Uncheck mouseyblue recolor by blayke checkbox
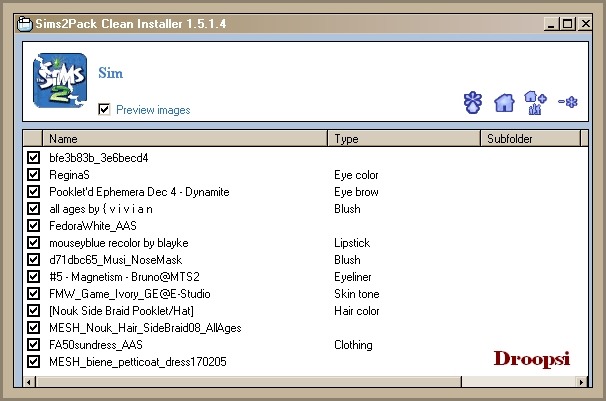The image size is (606, 401). pos(34,242)
